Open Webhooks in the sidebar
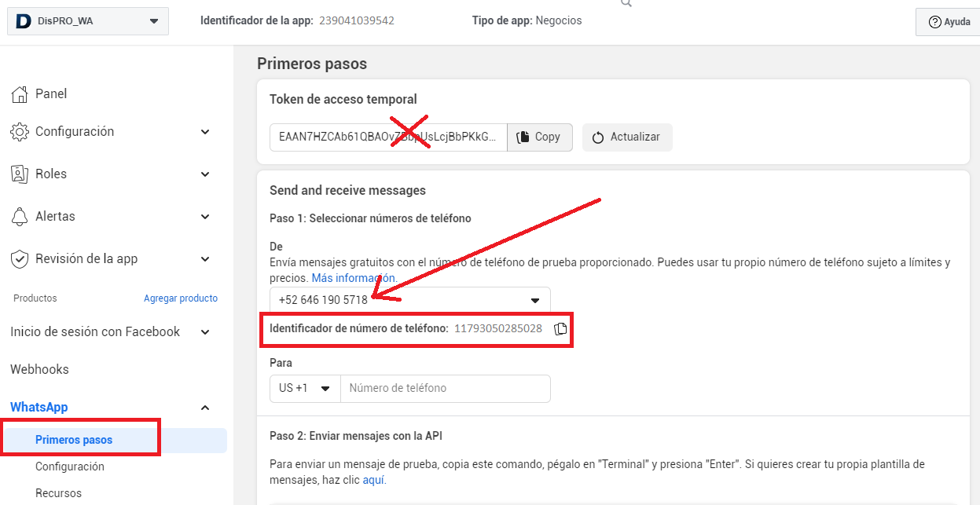The width and height of the screenshot is (980, 505). pos(39,369)
